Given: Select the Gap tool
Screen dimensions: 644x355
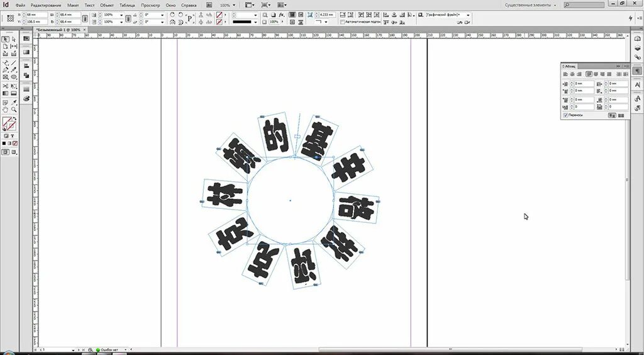Looking at the screenshot, I should tap(14, 47).
